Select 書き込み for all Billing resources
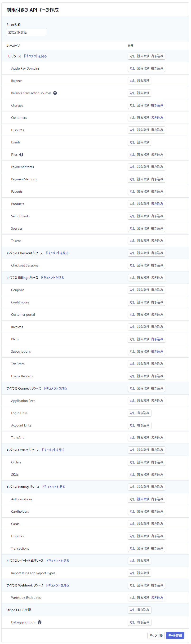This screenshot has width=191, height=644. (157, 277)
